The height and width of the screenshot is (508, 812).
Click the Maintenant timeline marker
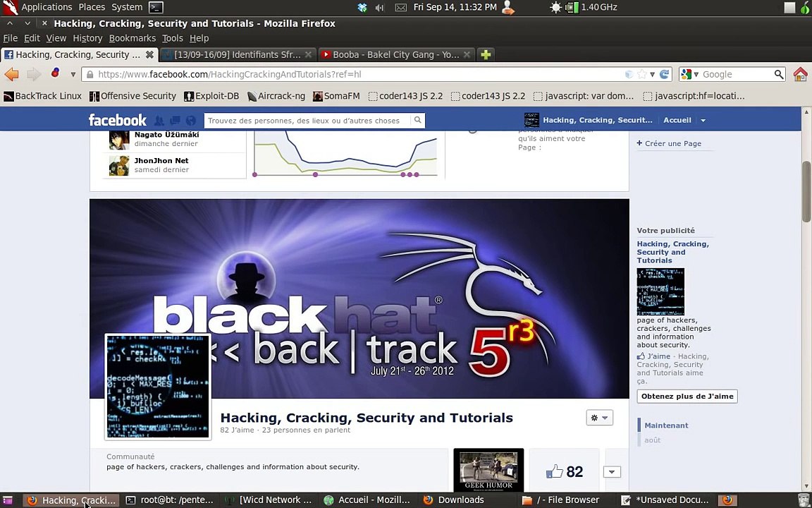click(x=666, y=425)
